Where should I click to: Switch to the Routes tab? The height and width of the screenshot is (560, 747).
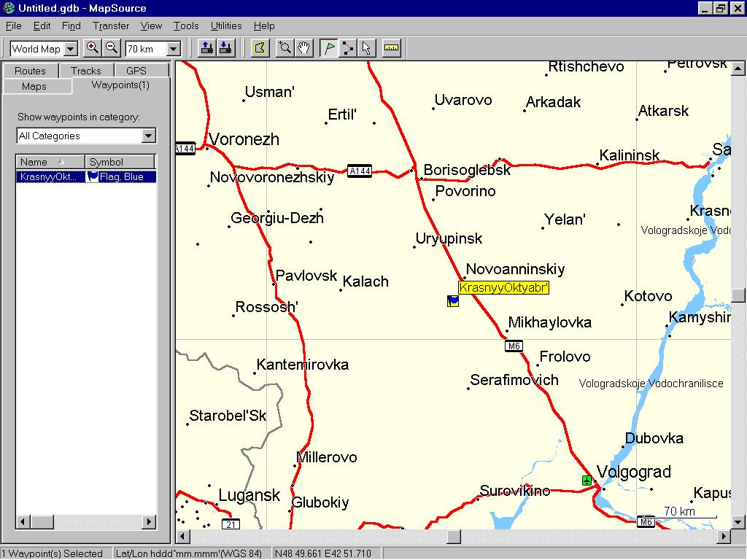tap(30, 71)
